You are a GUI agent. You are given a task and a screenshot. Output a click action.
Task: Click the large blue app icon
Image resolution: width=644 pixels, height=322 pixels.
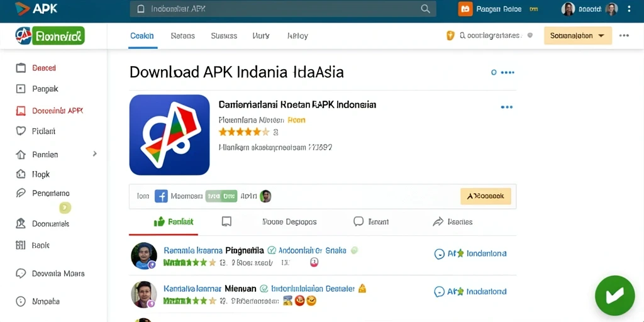(170, 135)
